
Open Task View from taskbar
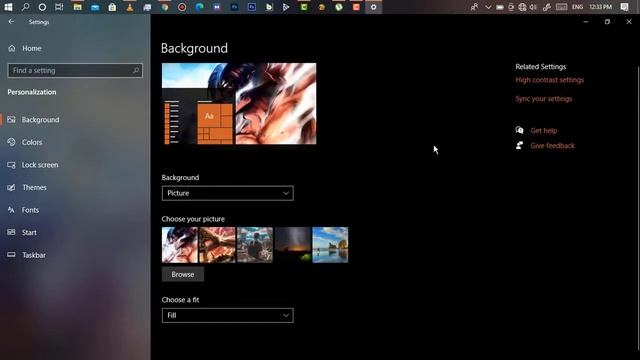pyautogui.click(x=59, y=7)
